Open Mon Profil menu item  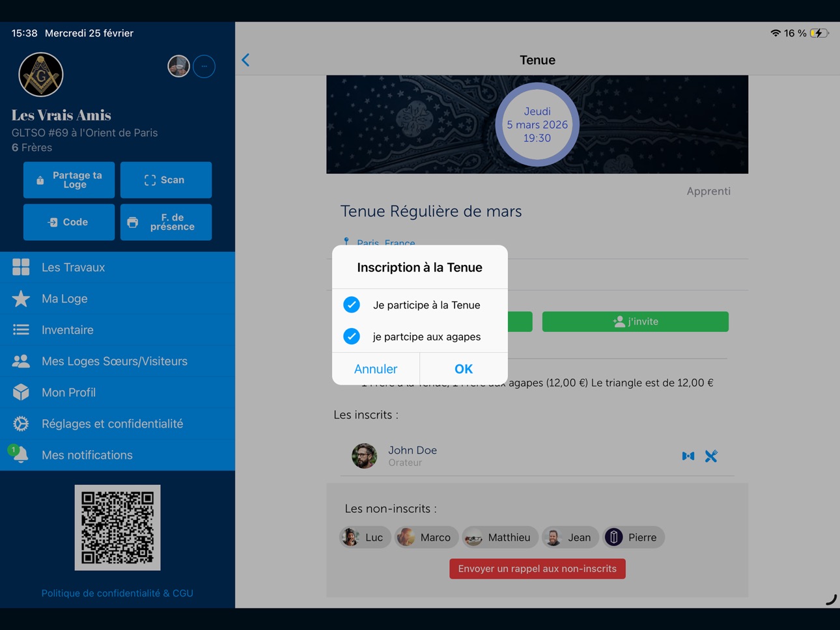pos(117,392)
